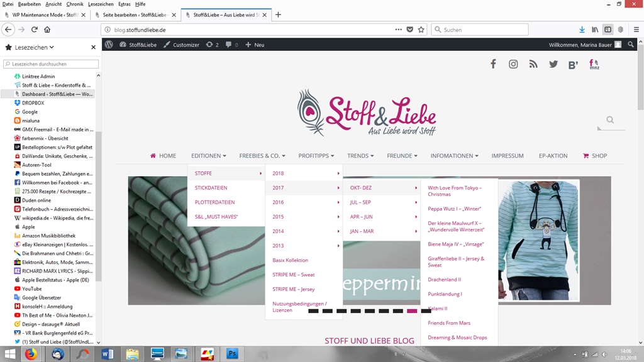Expand the TRENDS menu
This screenshot has height=362, width=644.
pyautogui.click(x=360, y=156)
